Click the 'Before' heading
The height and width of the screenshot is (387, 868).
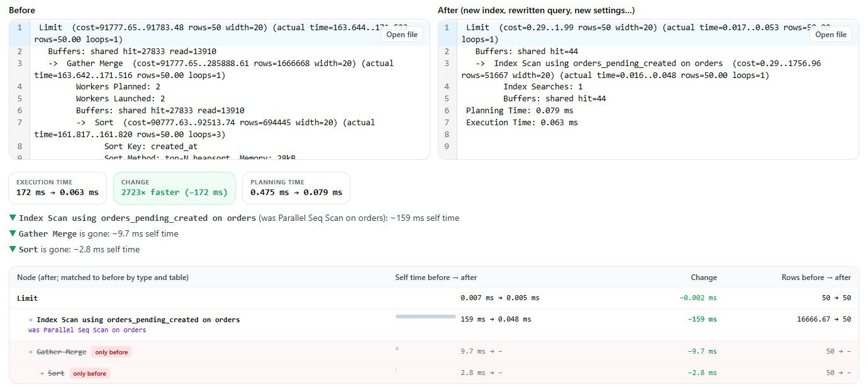click(22, 10)
